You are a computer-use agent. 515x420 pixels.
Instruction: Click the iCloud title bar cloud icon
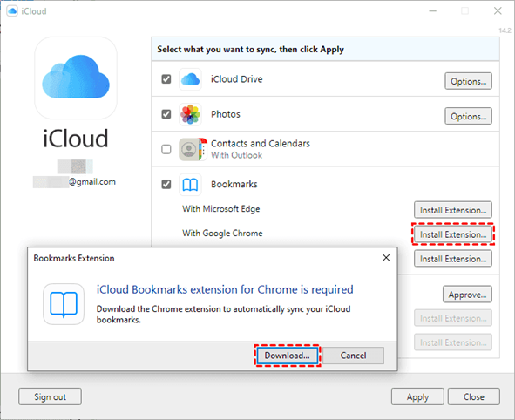pyautogui.click(x=12, y=11)
